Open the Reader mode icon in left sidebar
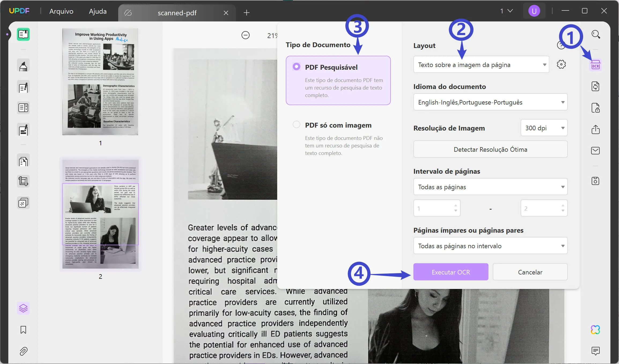This screenshot has height=364, width=619. tap(23, 34)
